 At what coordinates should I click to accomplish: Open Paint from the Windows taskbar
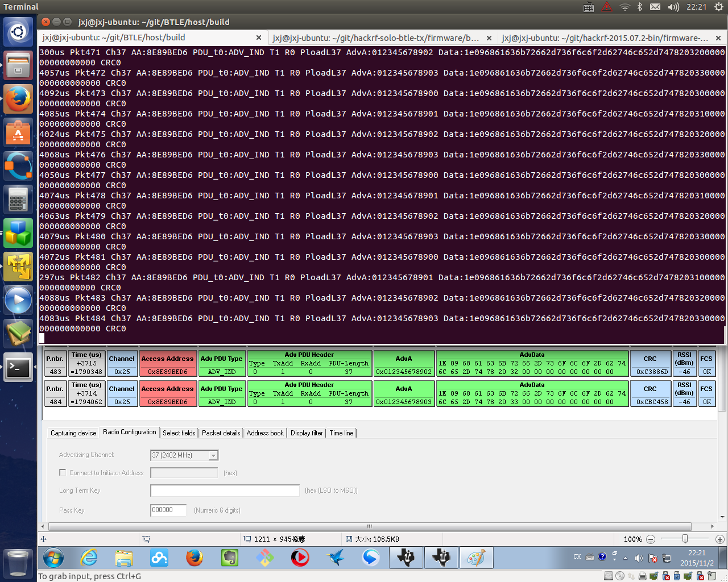click(x=476, y=558)
